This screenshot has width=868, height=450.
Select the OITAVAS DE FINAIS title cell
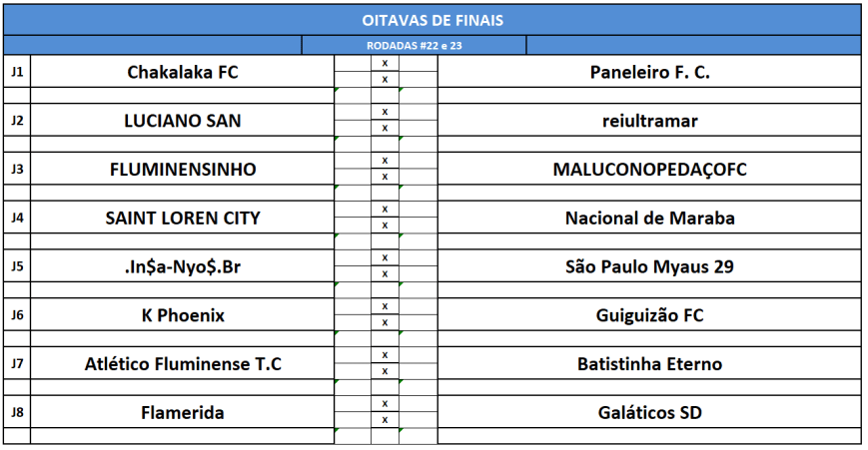433,20
